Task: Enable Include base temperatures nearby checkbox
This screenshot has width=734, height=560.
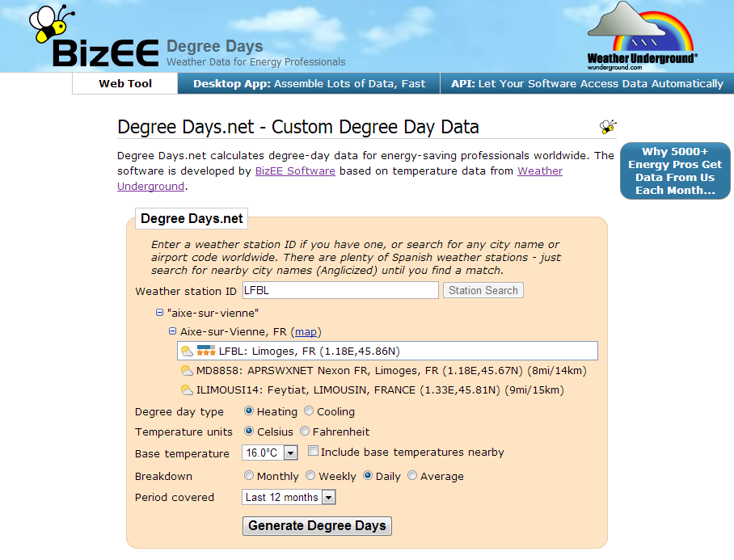Action: click(313, 451)
